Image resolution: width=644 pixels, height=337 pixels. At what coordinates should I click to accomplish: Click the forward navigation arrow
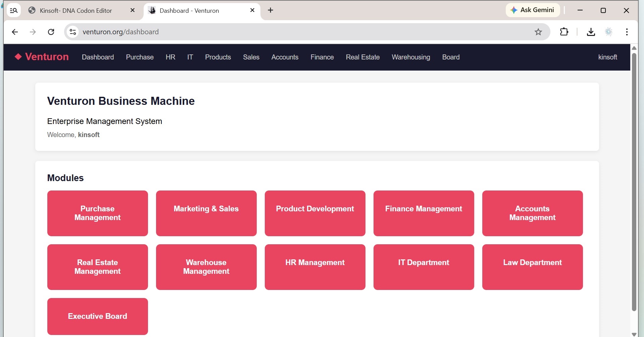point(33,32)
